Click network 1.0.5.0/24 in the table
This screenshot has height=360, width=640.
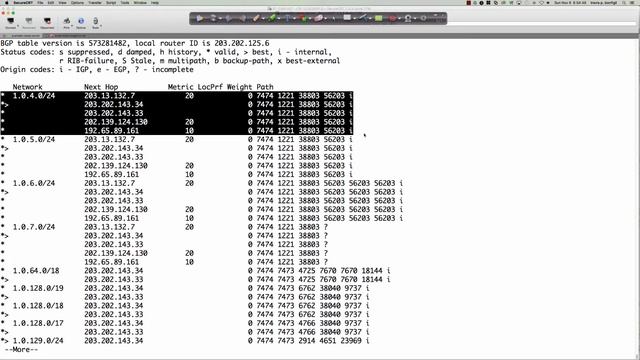[x=34, y=140]
